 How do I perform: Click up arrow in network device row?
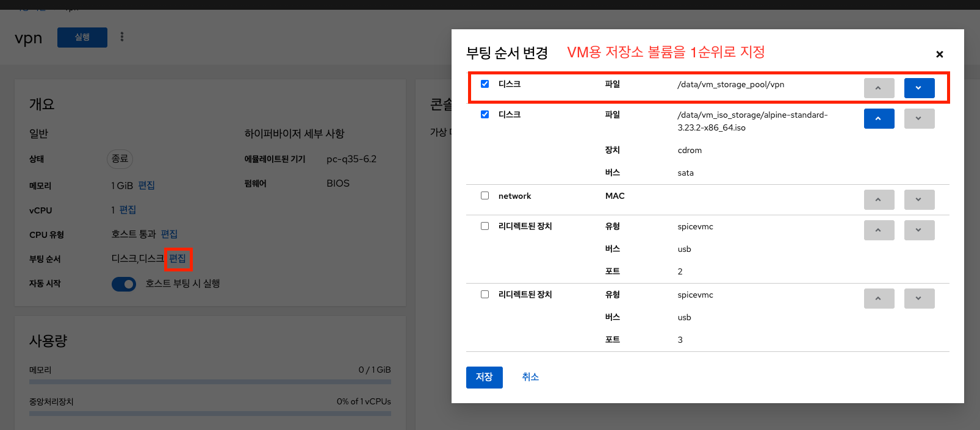coord(879,199)
